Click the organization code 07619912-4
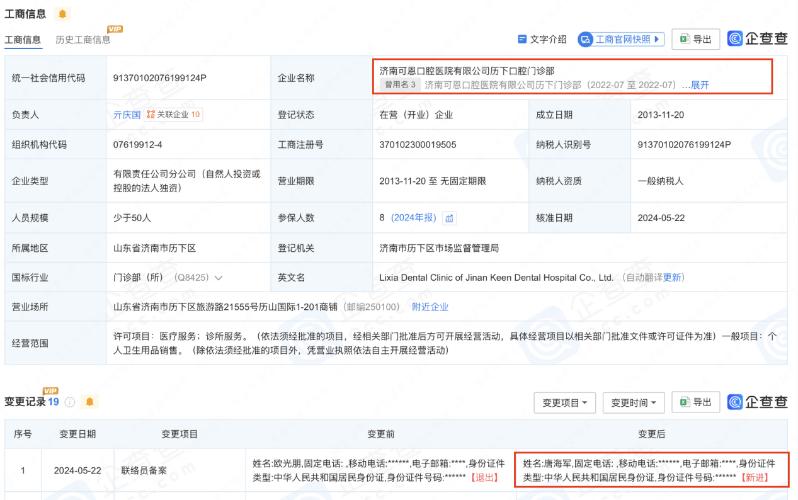The image size is (798, 500). pos(137,145)
